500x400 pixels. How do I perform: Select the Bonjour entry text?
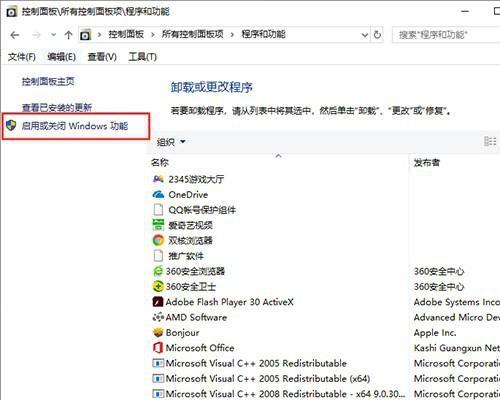pyautogui.click(x=183, y=333)
